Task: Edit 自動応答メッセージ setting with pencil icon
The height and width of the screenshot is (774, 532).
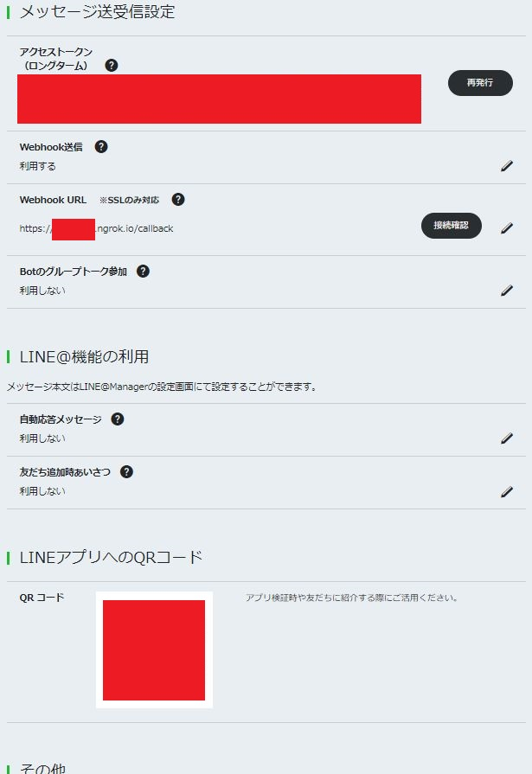Action: click(x=507, y=438)
